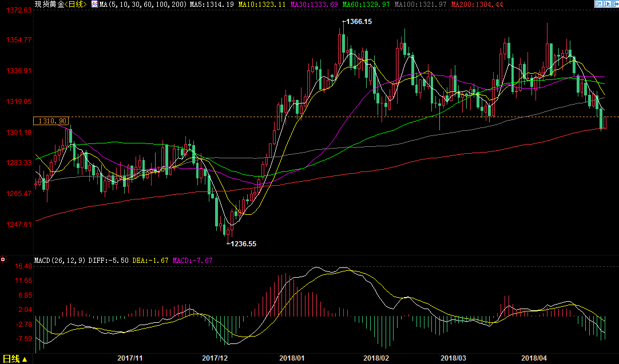Click the yellow <日线> period label in title
Screen dimensions: 619x364
(x=76, y=5)
